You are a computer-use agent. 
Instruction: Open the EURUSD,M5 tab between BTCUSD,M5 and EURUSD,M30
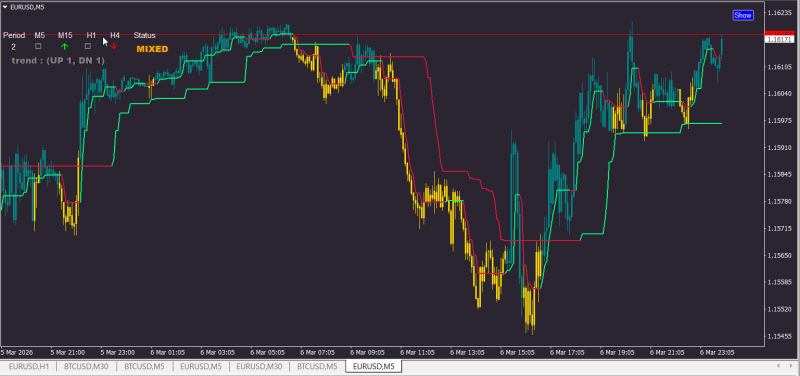202,366
